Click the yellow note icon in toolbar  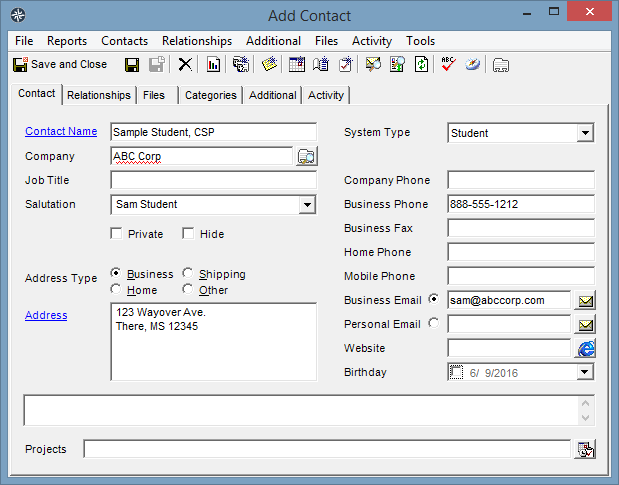click(x=269, y=65)
